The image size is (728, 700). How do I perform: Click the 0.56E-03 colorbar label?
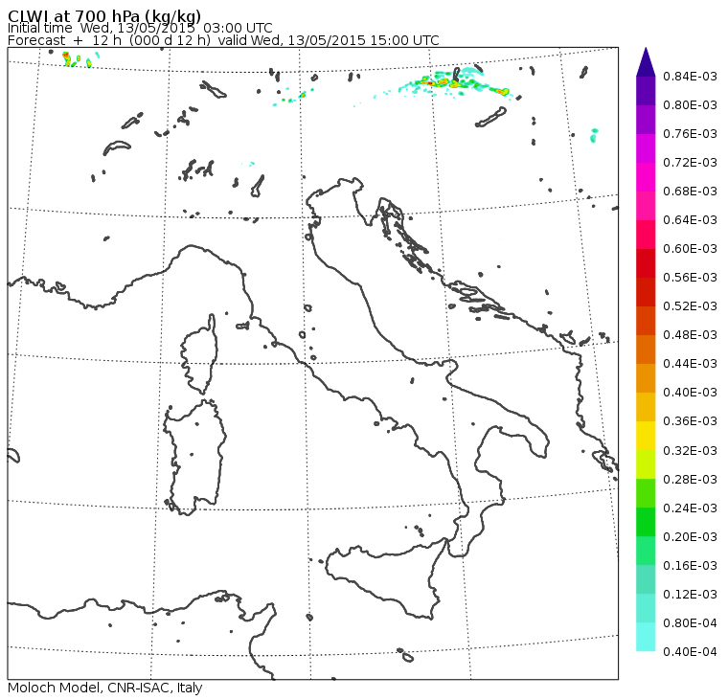[690, 278]
